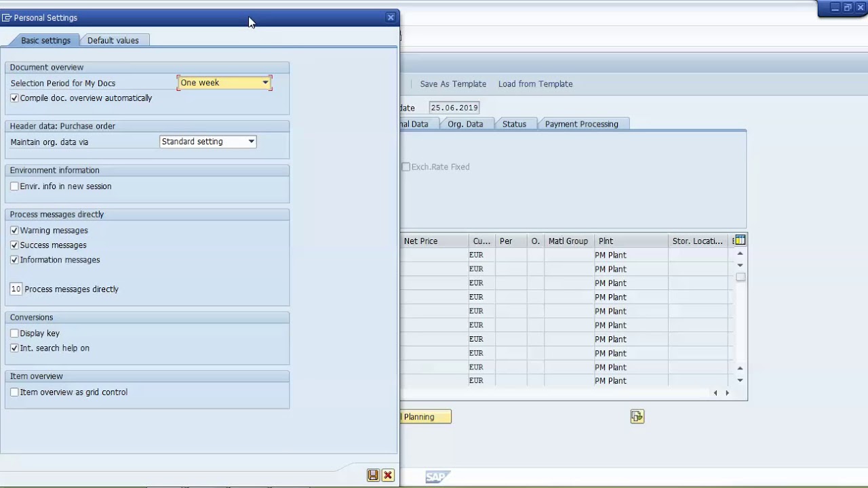Click the item table vertical scrollbar thumb
This screenshot has height=488, width=868.
coord(741,277)
